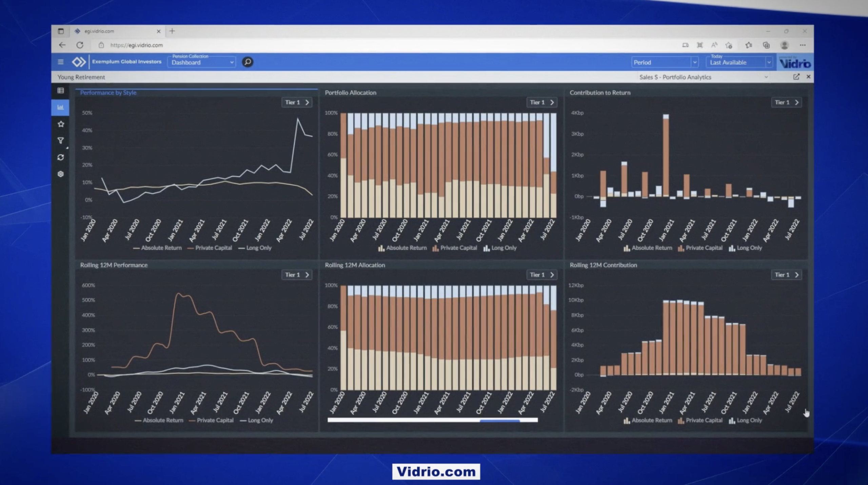This screenshot has width=868, height=485.
Task: Expand the Last Available date dropdown
Action: click(739, 62)
